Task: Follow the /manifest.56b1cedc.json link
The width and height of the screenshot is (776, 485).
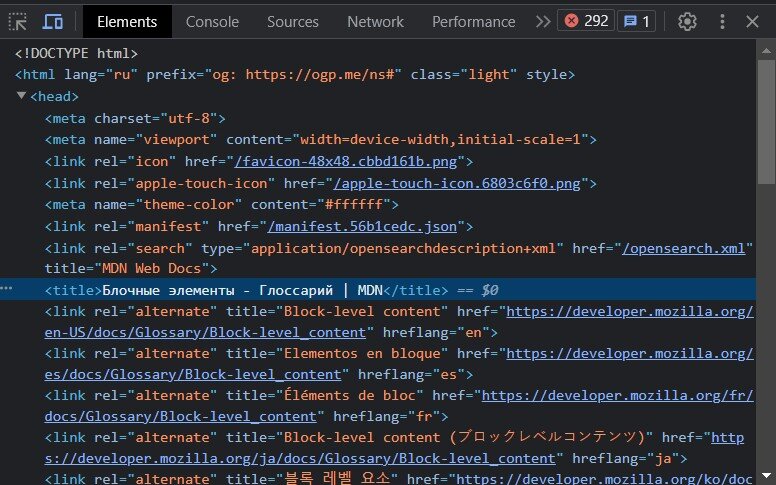Action: tap(362, 227)
